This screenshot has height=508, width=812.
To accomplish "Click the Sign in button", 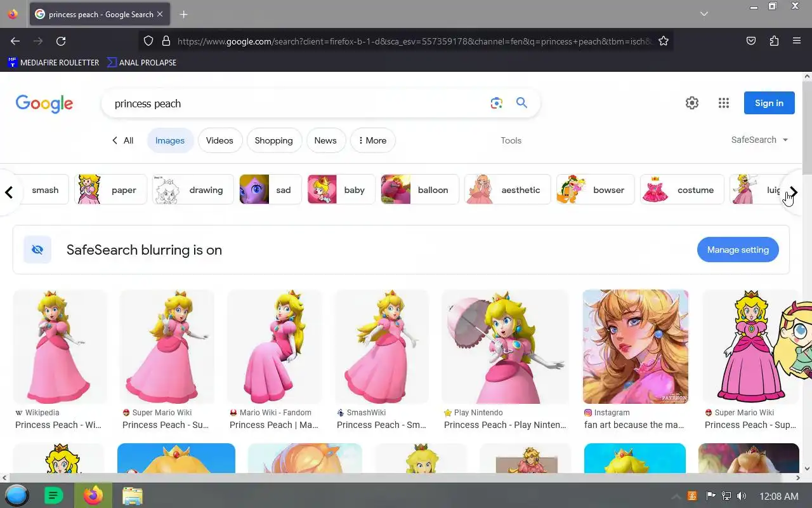I will coord(769,103).
